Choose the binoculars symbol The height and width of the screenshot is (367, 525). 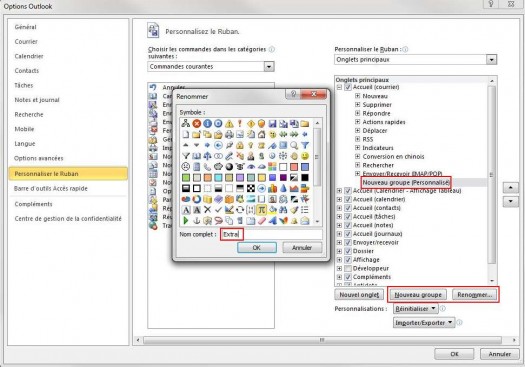[x=283, y=210]
